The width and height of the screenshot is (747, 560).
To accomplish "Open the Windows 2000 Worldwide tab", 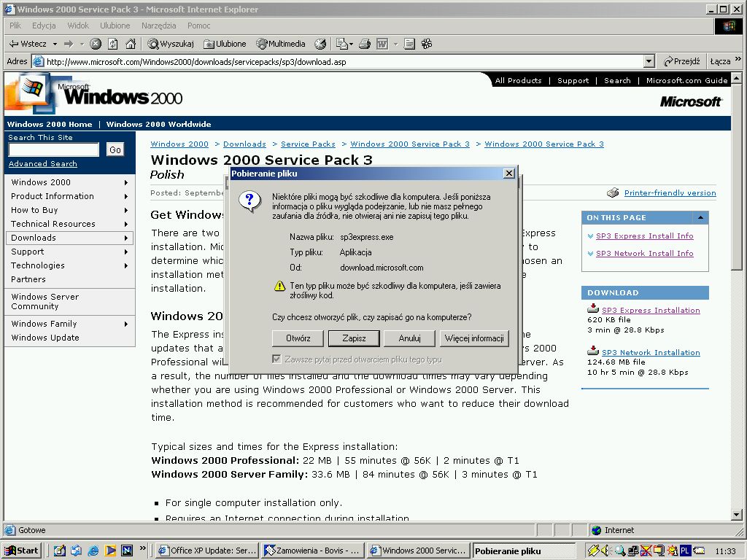I will click(158, 124).
